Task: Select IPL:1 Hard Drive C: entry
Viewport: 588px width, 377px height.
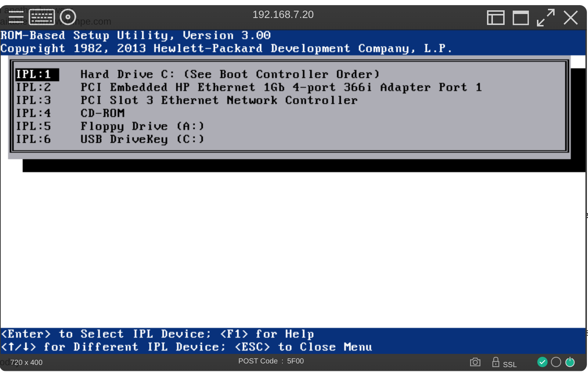Action: [198, 75]
